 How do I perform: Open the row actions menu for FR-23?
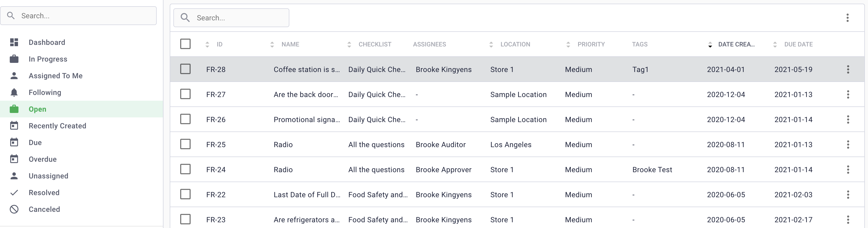pyautogui.click(x=848, y=220)
